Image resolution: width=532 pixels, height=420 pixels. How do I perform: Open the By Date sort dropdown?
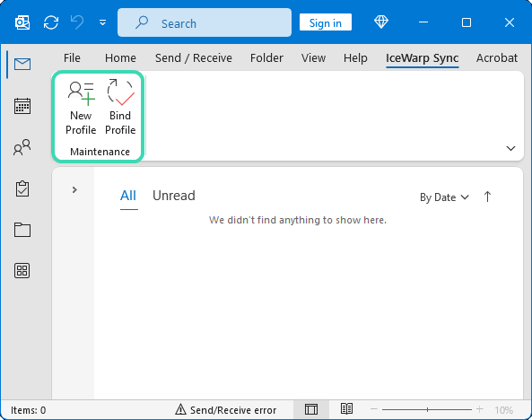pos(444,197)
